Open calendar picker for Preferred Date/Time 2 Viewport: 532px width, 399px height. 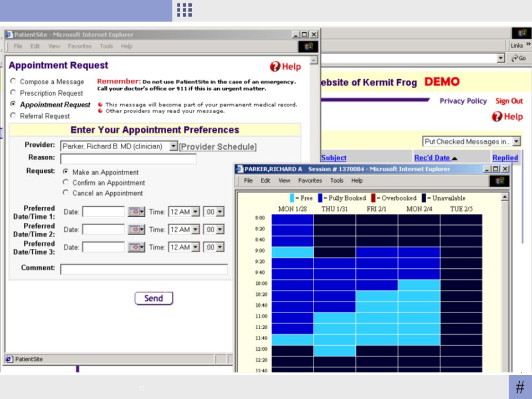136,229
